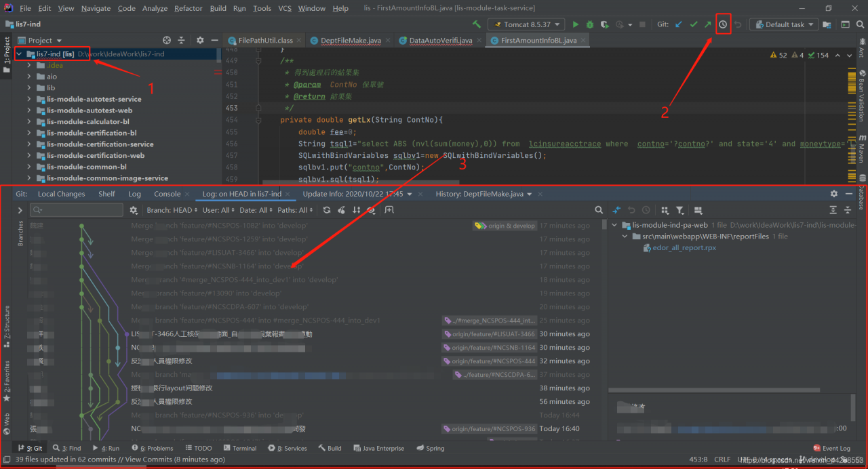The height and width of the screenshot is (469, 868).
Task: Start debugging with the green bug icon
Action: click(590, 24)
